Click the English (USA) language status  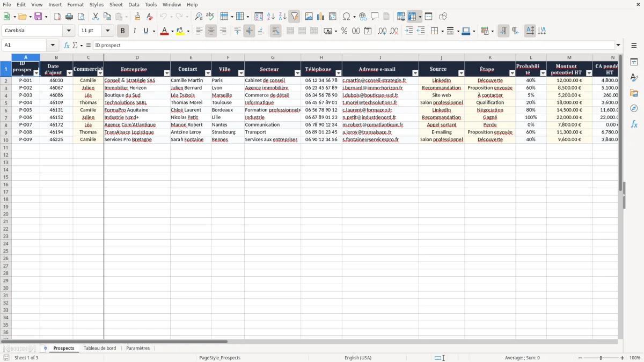358,358
